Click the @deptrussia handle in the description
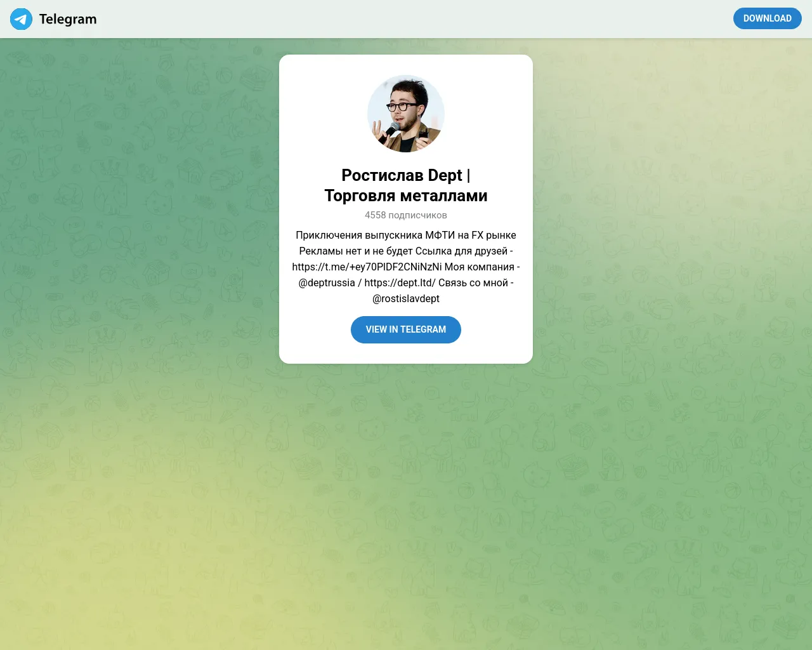Viewport: 812px width, 650px height. [x=327, y=282]
